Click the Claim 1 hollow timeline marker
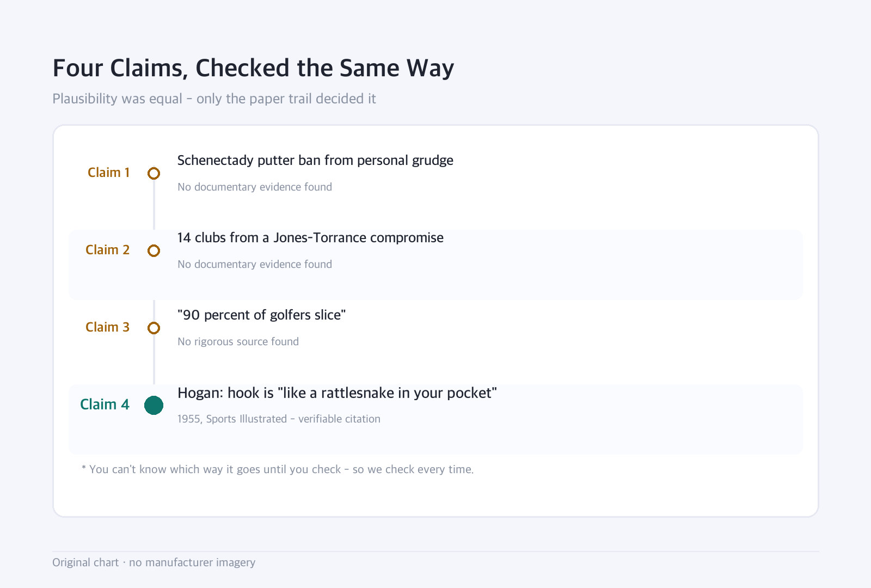The height and width of the screenshot is (588, 871). [154, 173]
